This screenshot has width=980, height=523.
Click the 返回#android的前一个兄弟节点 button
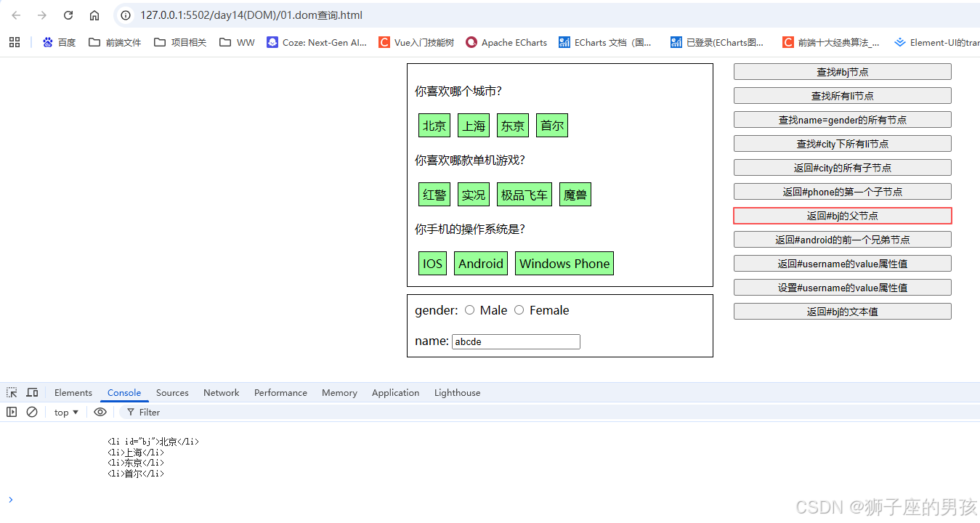(842, 239)
